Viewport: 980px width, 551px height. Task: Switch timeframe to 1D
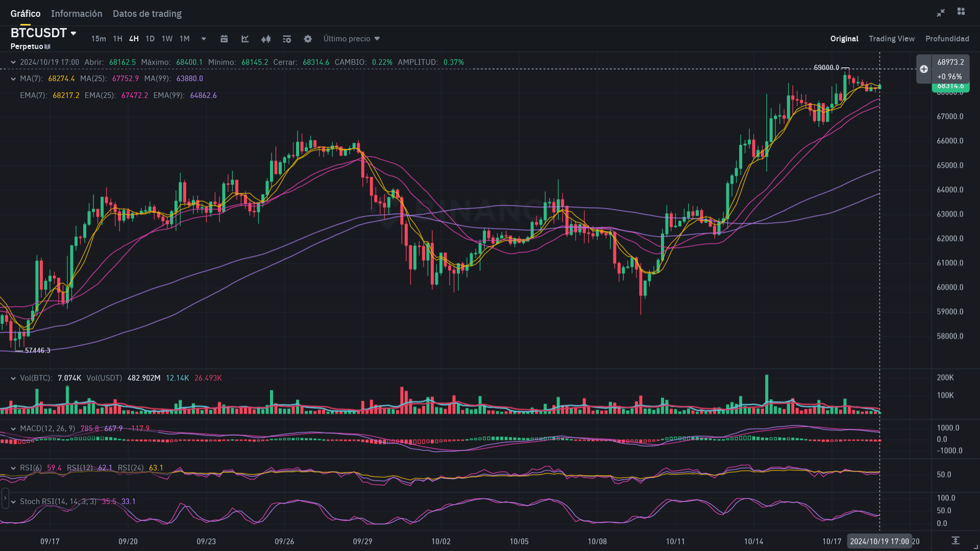pos(150,39)
